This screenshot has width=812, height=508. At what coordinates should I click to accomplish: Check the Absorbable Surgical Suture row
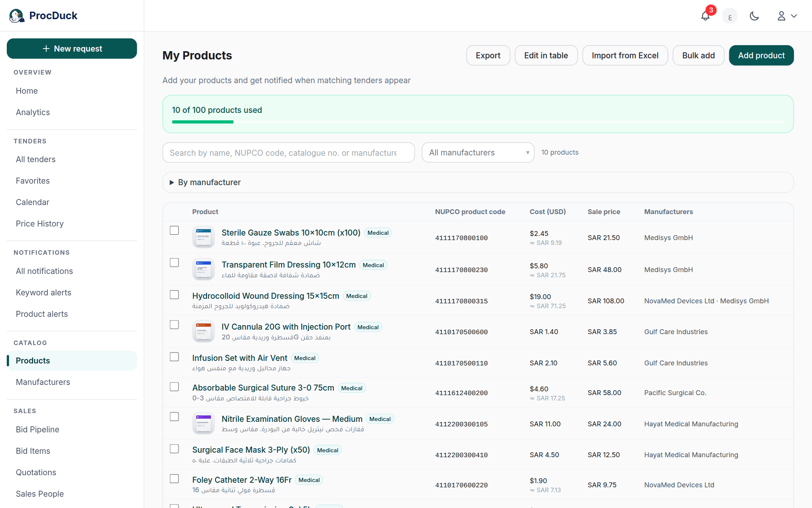174,386
